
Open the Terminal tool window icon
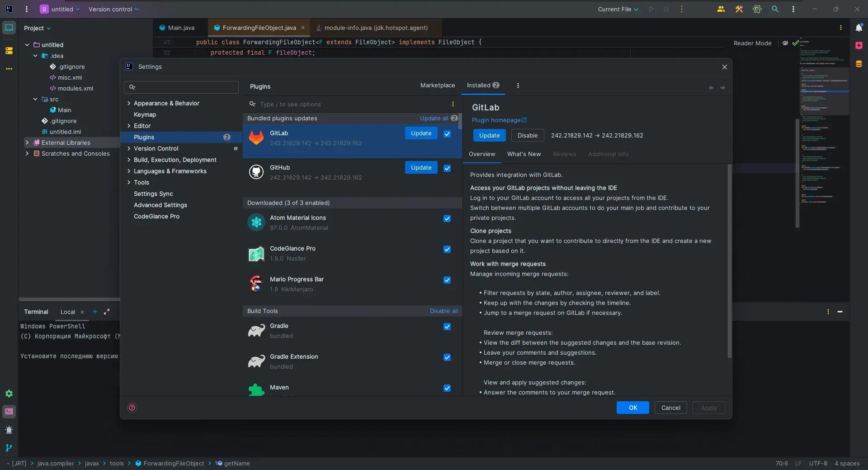pyautogui.click(x=9, y=412)
